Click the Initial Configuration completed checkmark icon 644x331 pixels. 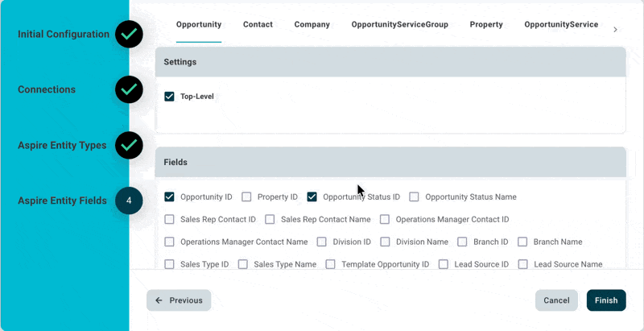pos(129,34)
